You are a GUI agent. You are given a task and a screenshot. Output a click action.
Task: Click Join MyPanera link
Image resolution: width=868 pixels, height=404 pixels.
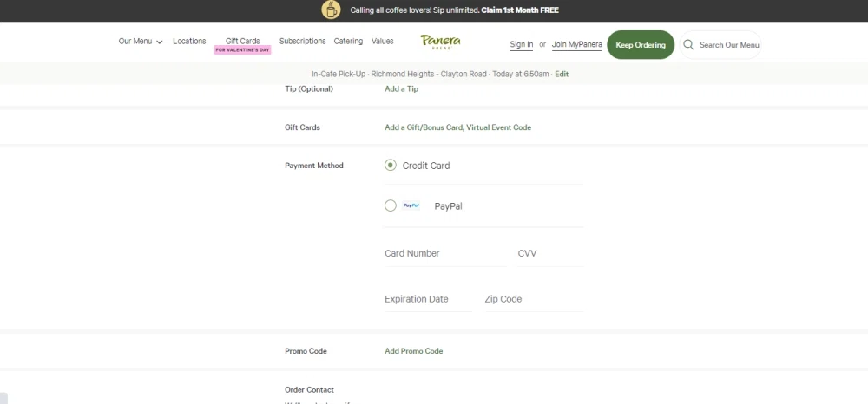(576, 45)
